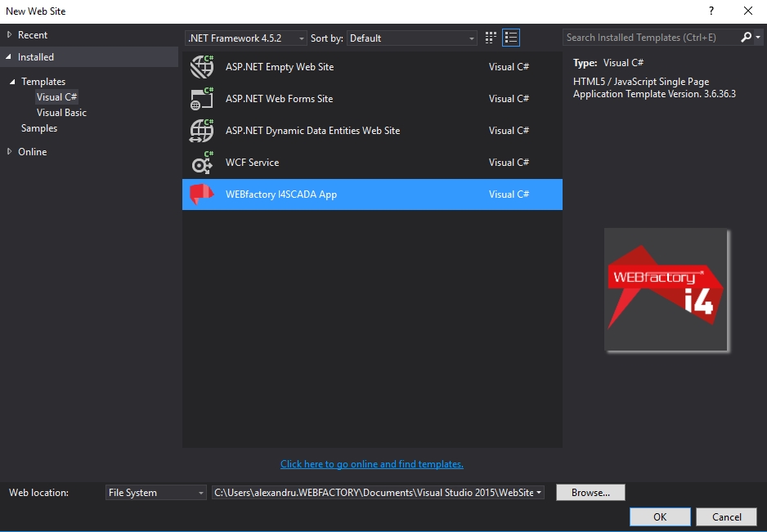Select Samples in the tree
This screenshot has width=767, height=532.
pyautogui.click(x=39, y=128)
